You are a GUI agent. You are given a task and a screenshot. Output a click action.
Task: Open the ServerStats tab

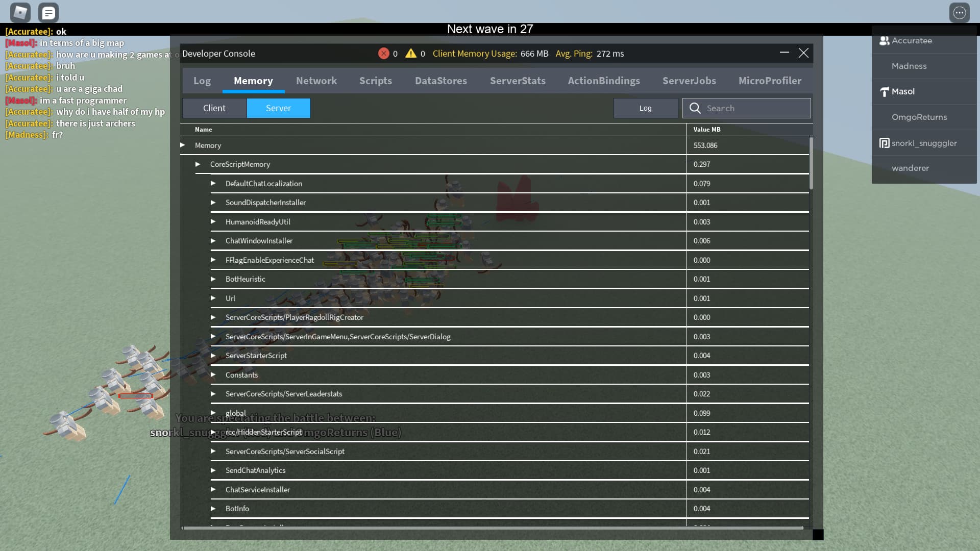(x=518, y=81)
